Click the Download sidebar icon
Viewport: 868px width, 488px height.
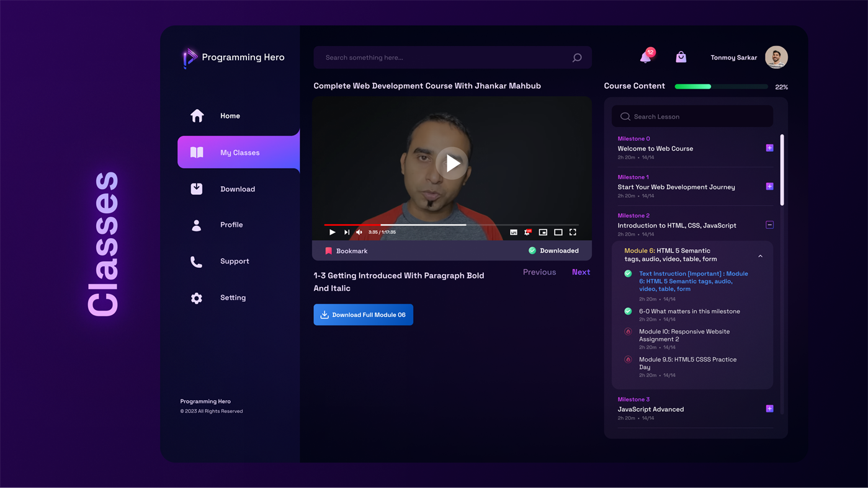click(x=197, y=189)
